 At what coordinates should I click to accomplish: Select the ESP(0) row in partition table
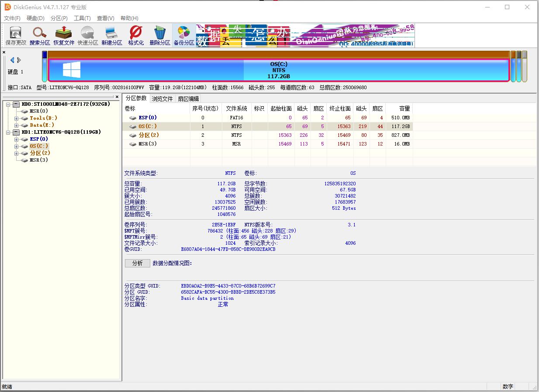pos(268,118)
